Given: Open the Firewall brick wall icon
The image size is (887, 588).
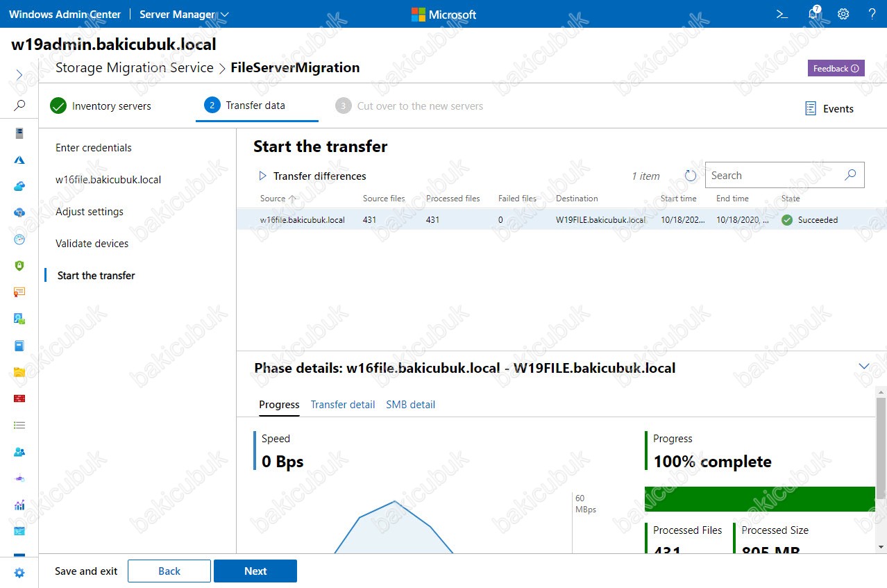Looking at the screenshot, I should coord(19,398).
